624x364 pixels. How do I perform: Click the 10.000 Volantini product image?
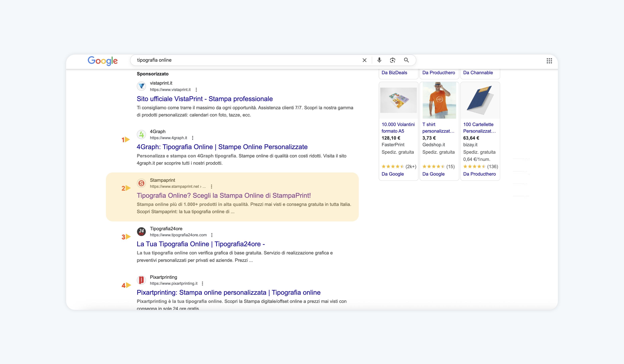click(398, 100)
